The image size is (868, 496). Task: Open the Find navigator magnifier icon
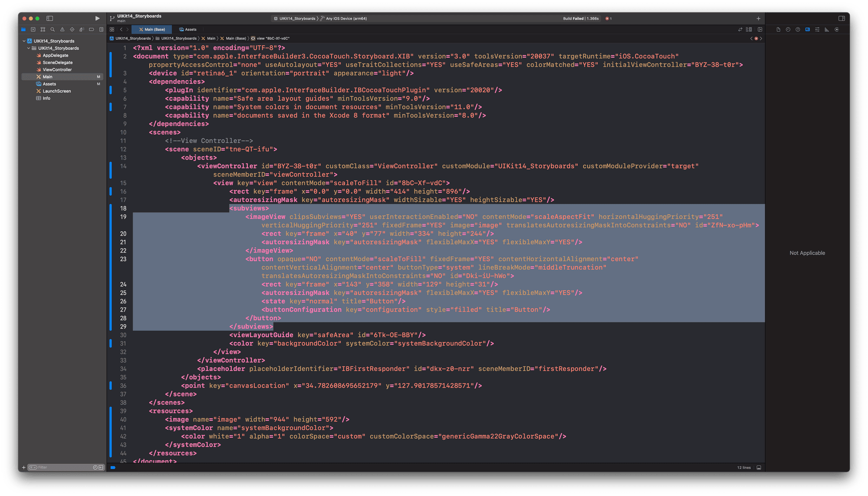pyautogui.click(x=53, y=30)
